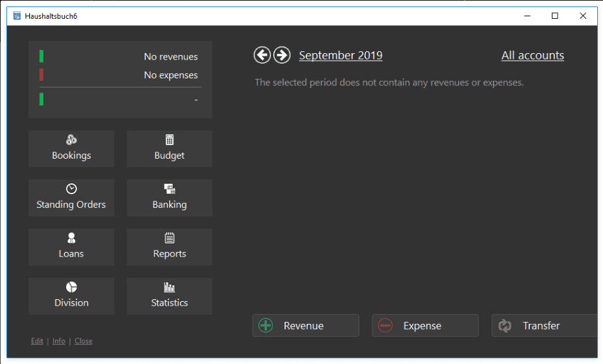The height and width of the screenshot is (364, 603).
Task: Click the Haushaltsbuch6 title bar icon
Action: tap(17, 16)
